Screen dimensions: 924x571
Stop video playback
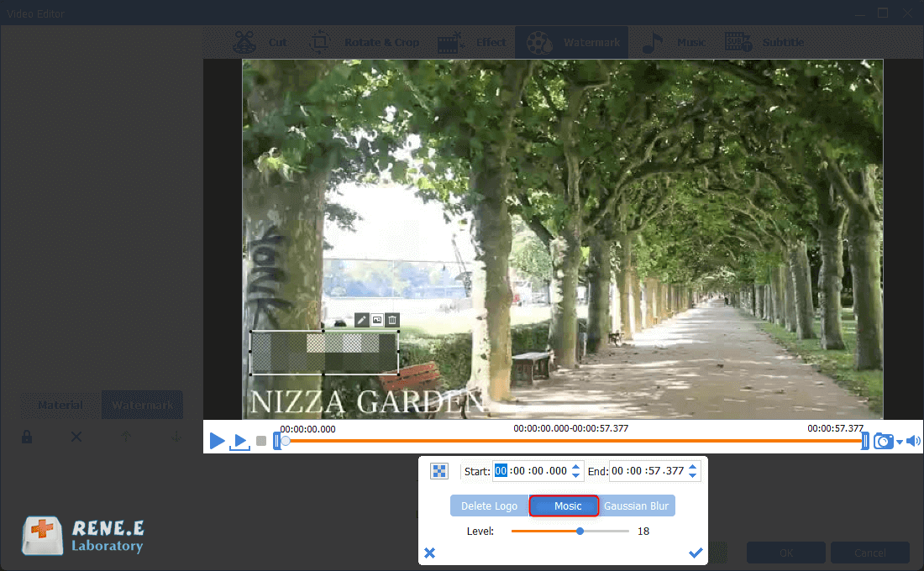261,441
